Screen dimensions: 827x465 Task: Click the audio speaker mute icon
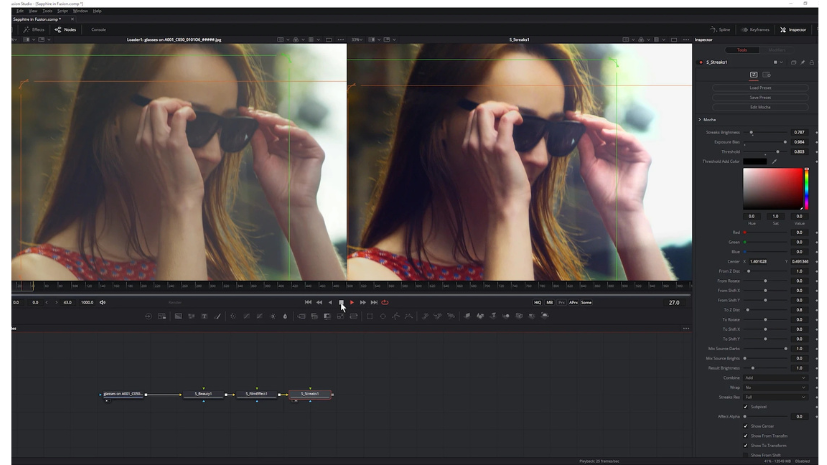[x=102, y=302]
